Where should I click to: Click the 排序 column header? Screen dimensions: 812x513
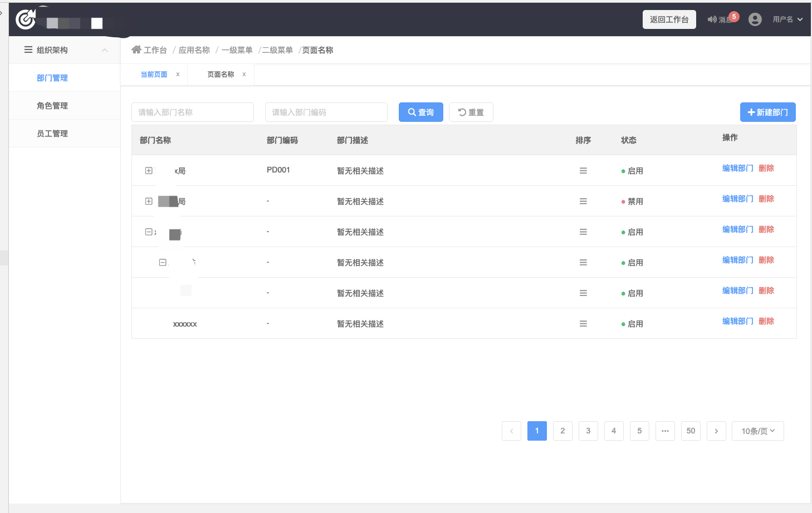click(x=583, y=140)
